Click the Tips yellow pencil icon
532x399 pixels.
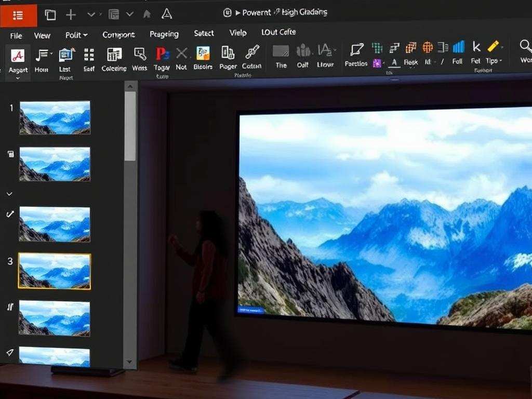pyautogui.click(x=493, y=46)
